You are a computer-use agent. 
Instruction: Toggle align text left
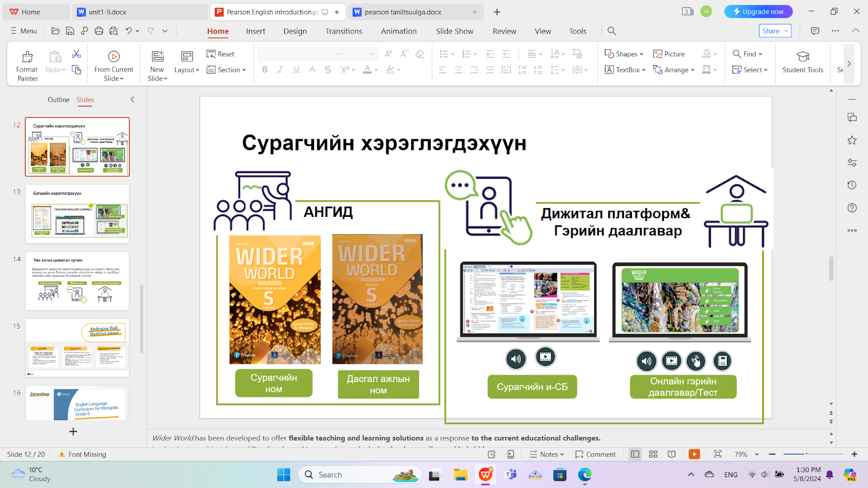tap(443, 69)
